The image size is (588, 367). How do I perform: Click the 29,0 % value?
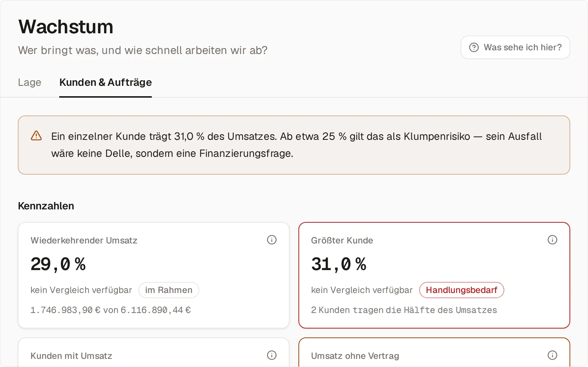[x=58, y=264]
